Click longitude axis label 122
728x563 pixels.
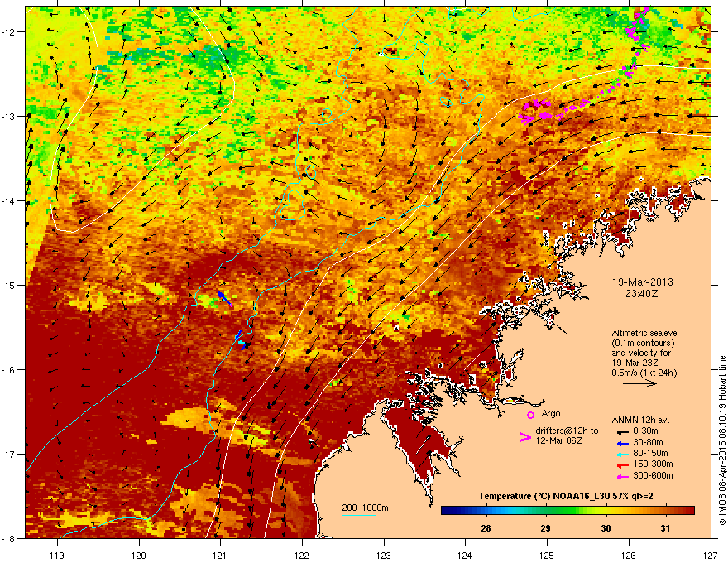[x=302, y=556]
